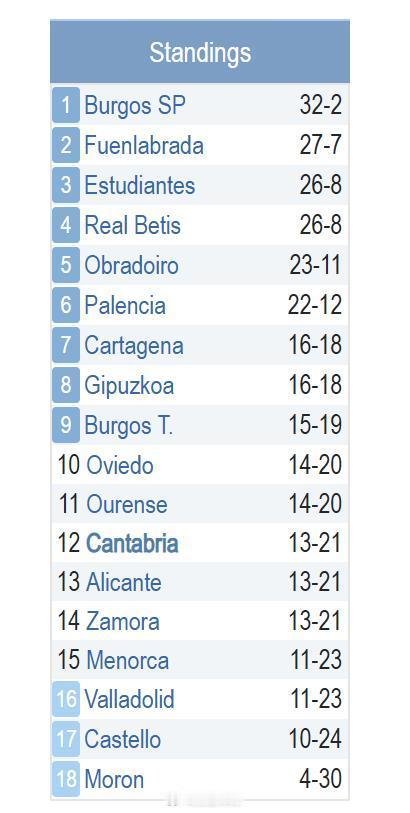Click the bold Cantabria team name
The height and width of the screenshot is (813, 410).
point(132,543)
